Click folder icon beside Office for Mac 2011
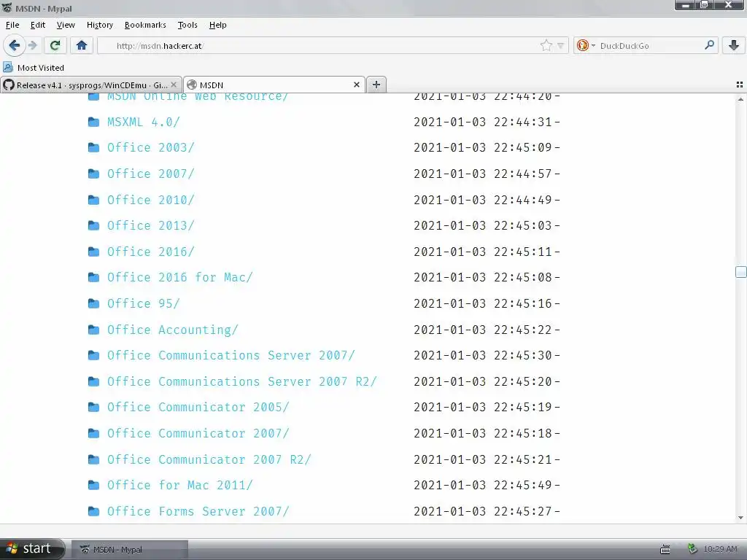 point(94,485)
